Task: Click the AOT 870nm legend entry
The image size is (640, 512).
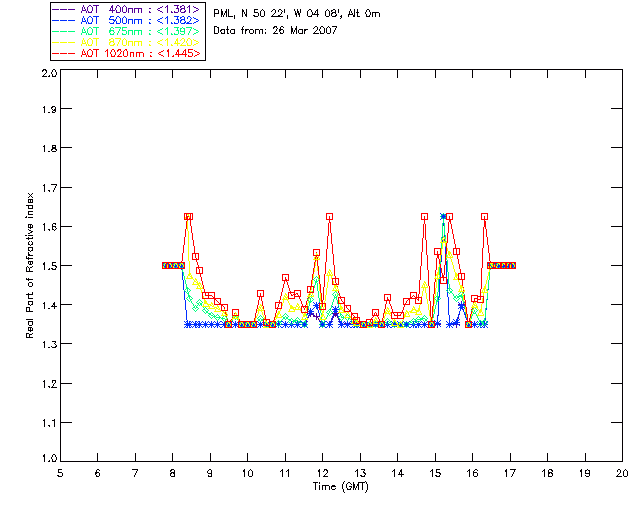Action: coord(127,42)
